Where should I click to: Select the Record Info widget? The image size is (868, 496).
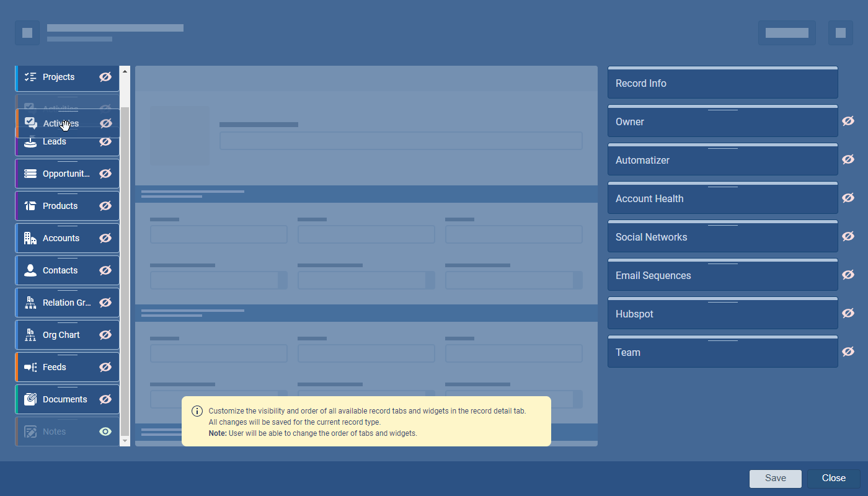(x=722, y=83)
